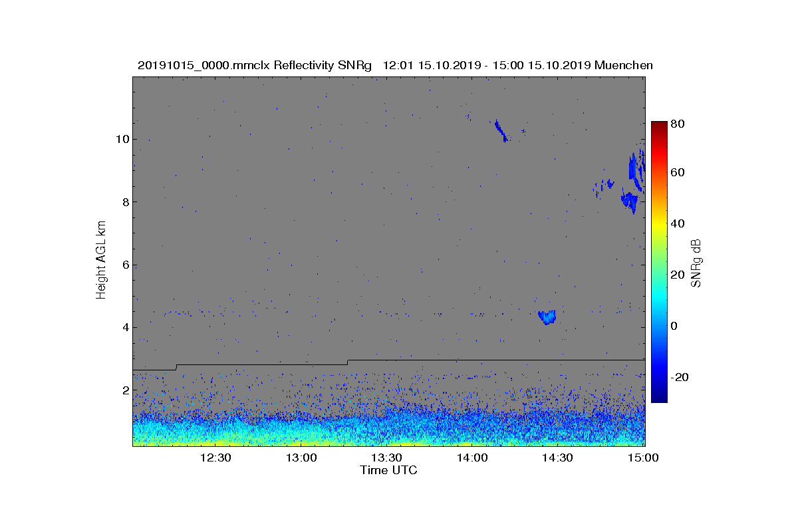
Task: Click the 'SNRg dB' colorbar label
Action: pos(696,263)
